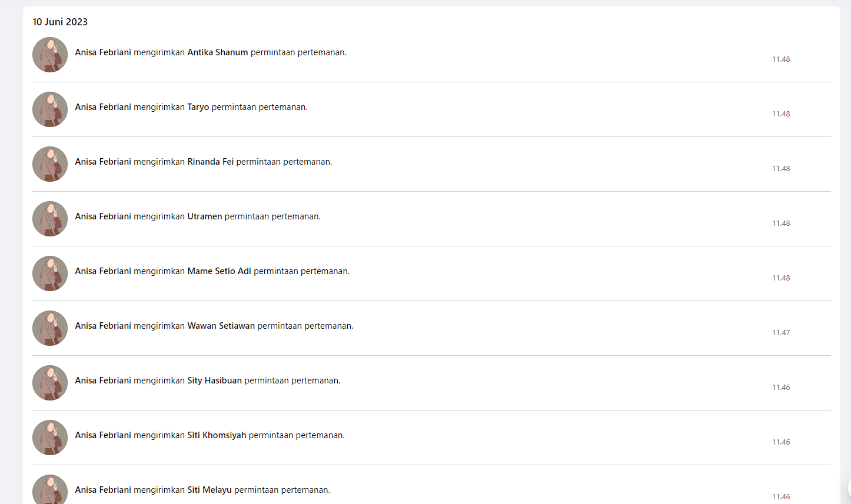The image size is (851, 504).
Task: Open avatar beside Siti Khomsiyah entry
Action: [50, 438]
